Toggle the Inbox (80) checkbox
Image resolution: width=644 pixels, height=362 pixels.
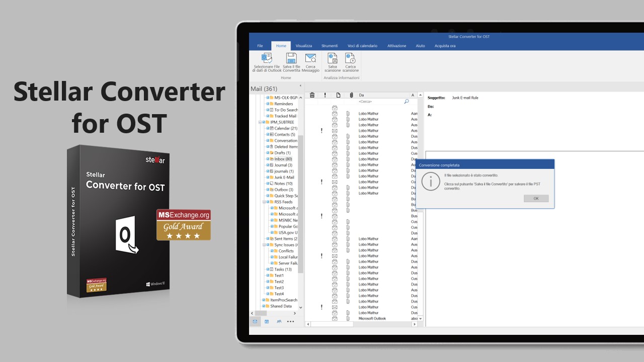(268, 159)
